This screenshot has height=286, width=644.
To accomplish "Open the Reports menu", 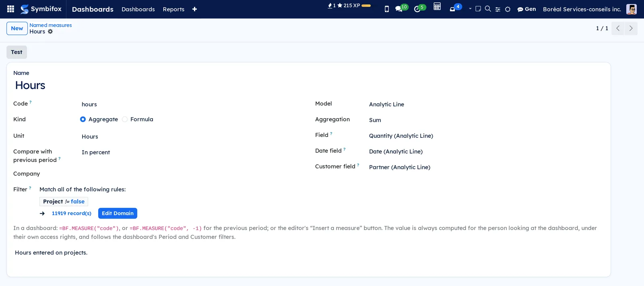I will (173, 9).
